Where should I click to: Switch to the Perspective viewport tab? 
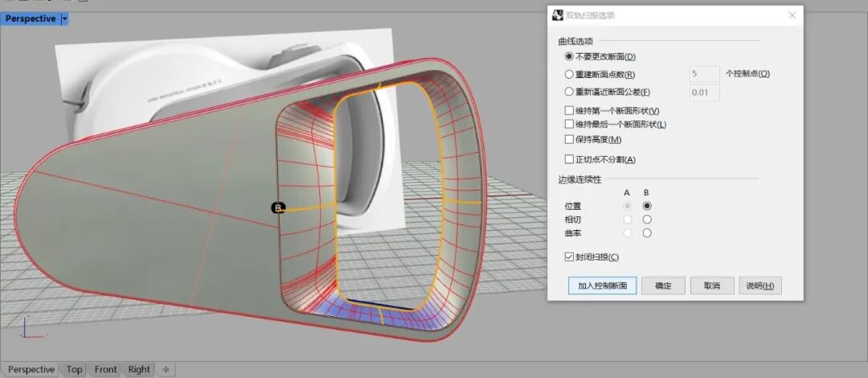coord(31,369)
